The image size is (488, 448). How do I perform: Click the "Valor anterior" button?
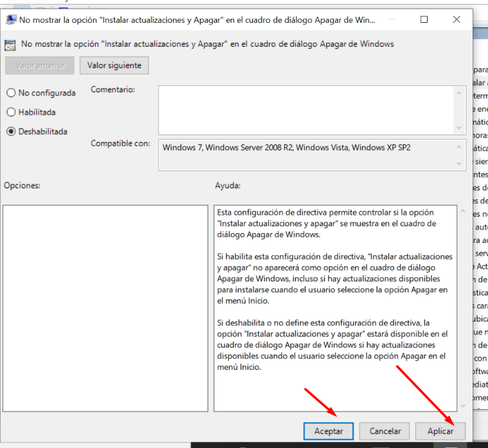point(39,66)
